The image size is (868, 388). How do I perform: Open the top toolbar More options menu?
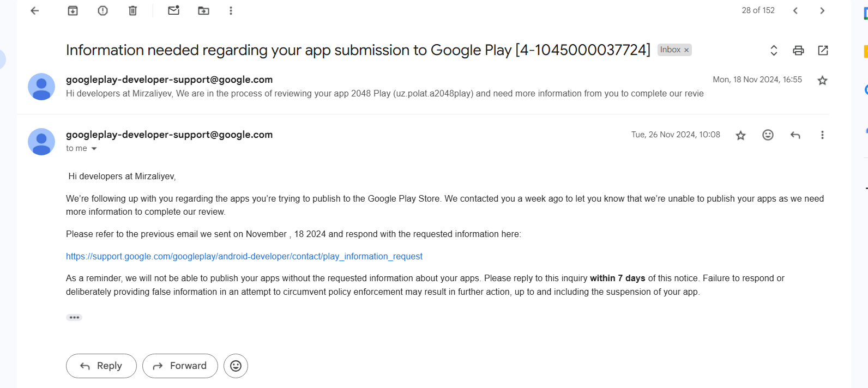231,11
